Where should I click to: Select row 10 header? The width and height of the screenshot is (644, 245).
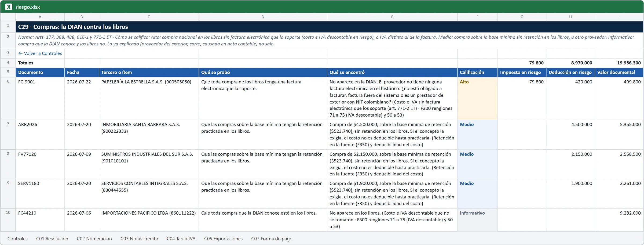(8, 220)
